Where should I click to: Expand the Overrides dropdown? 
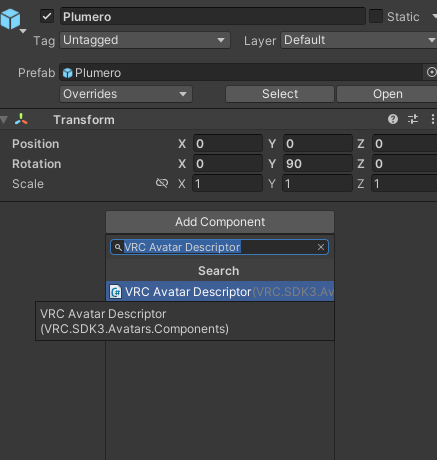click(x=126, y=94)
